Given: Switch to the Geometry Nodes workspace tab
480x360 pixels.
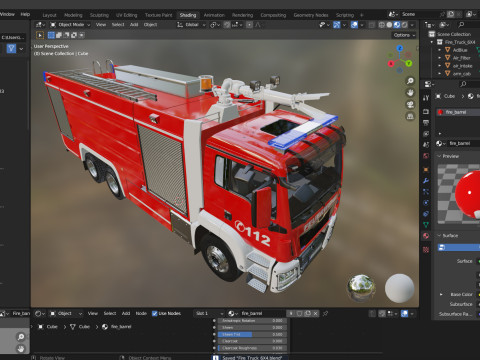Looking at the screenshot, I should pos(311,15).
